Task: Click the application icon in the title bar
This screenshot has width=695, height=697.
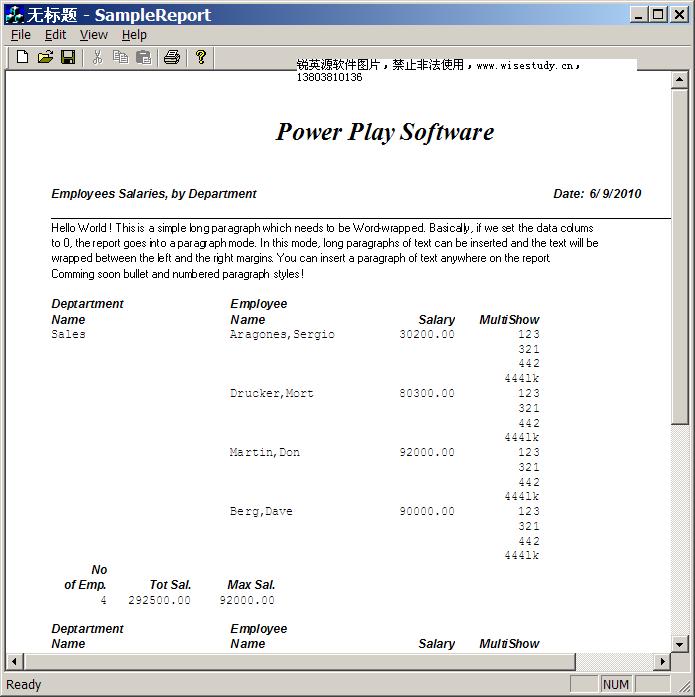Action: click(x=14, y=15)
